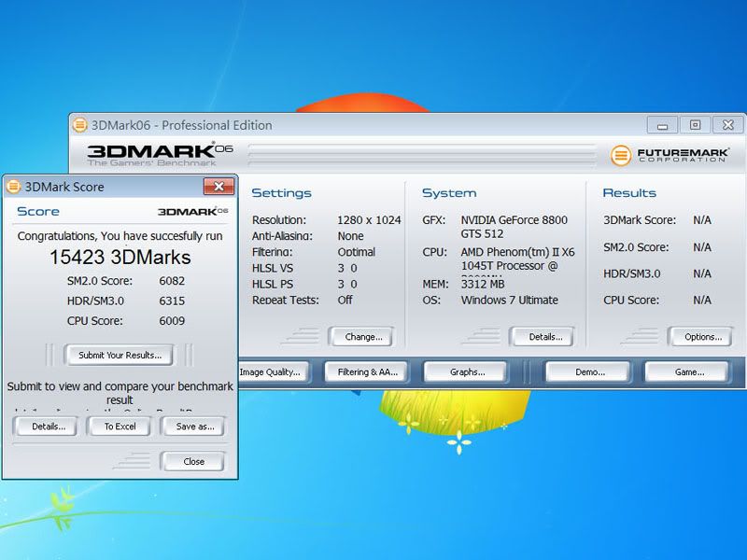Export results with To Excel button

[120, 427]
